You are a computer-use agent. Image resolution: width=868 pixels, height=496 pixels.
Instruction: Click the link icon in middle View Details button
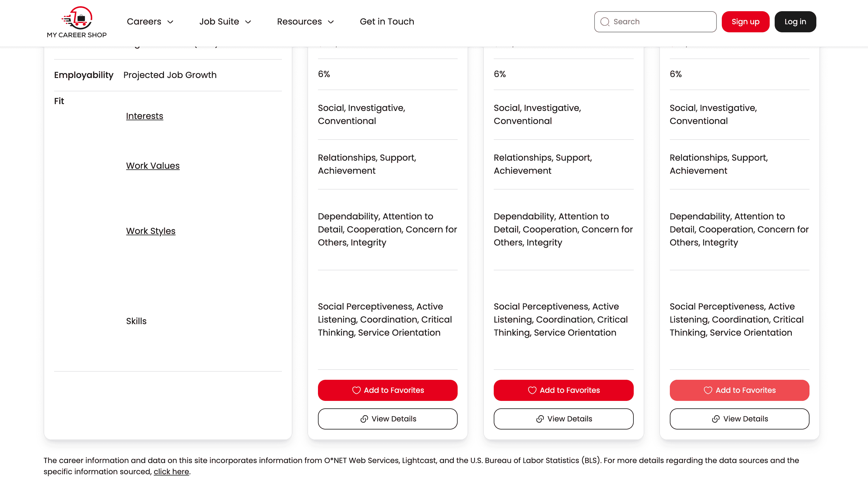540,419
